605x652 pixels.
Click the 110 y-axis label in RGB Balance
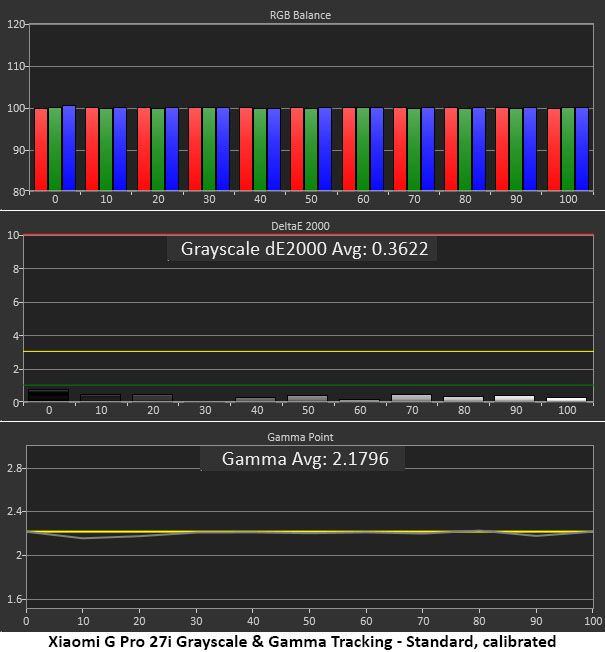16,66
